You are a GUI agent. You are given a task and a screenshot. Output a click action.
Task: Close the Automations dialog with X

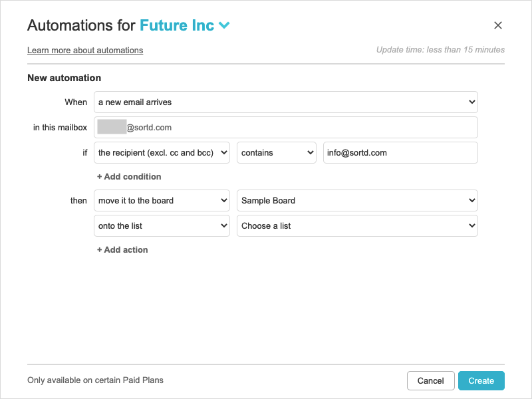[x=498, y=26]
